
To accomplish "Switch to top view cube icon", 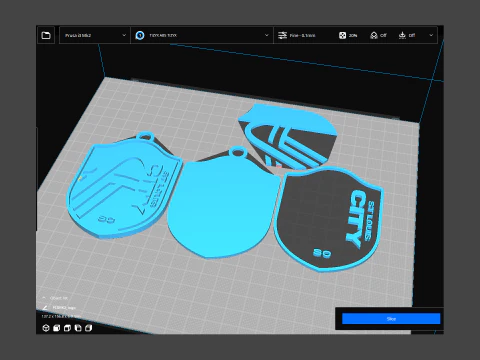I will click(67, 328).
